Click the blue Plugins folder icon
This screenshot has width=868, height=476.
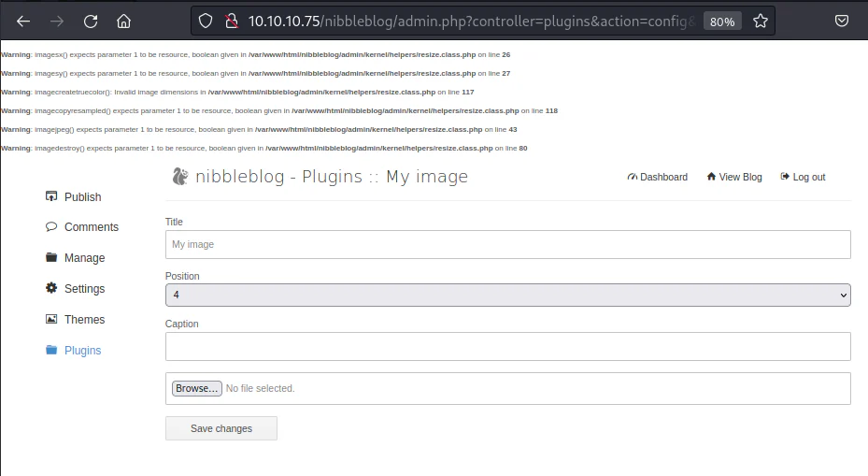point(51,350)
